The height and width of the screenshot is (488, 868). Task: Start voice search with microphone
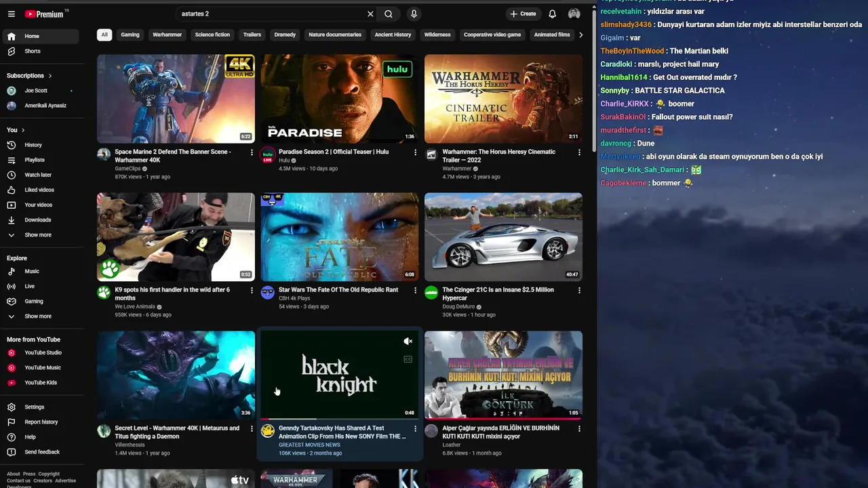414,14
